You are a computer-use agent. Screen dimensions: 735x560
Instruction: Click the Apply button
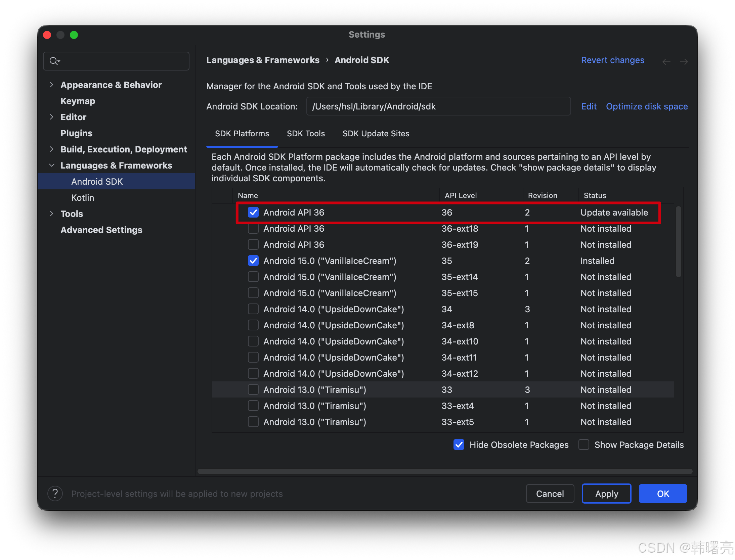606,494
